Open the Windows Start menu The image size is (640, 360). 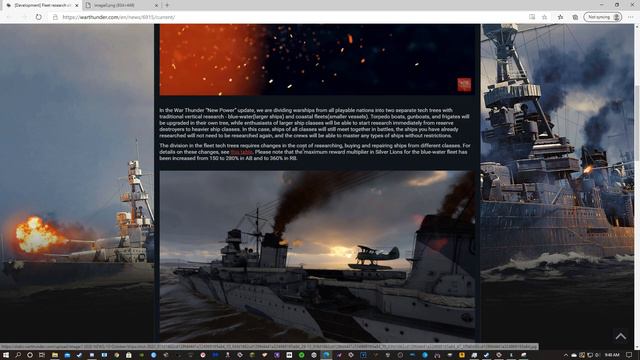tap(6, 355)
